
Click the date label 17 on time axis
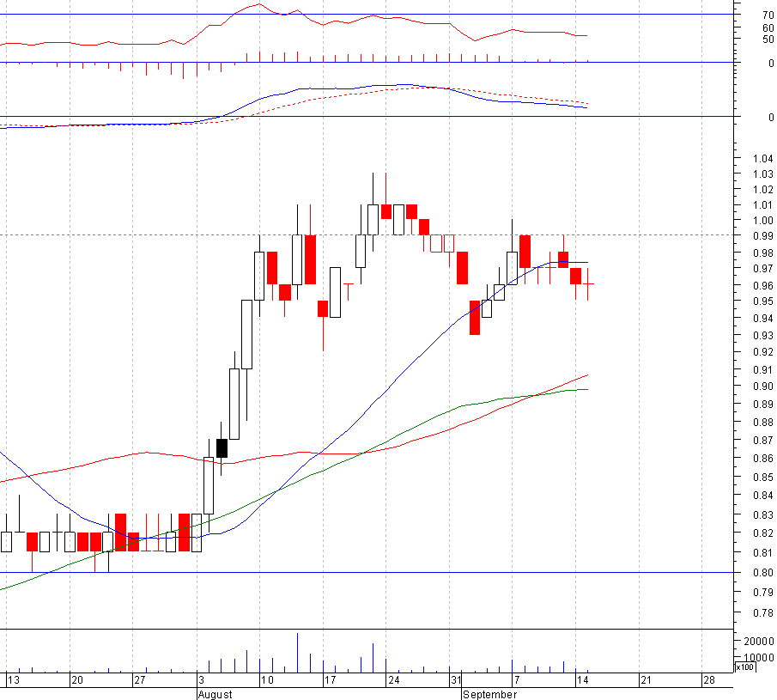(x=330, y=680)
